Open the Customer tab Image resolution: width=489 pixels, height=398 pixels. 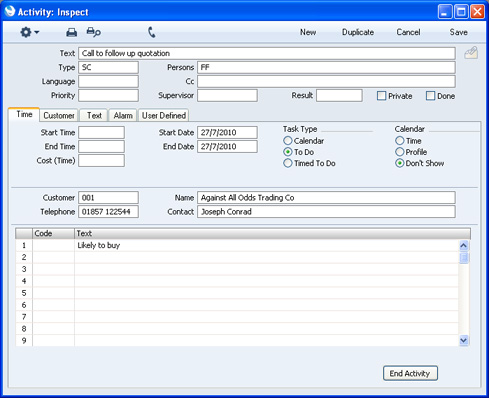coord(59,115)
